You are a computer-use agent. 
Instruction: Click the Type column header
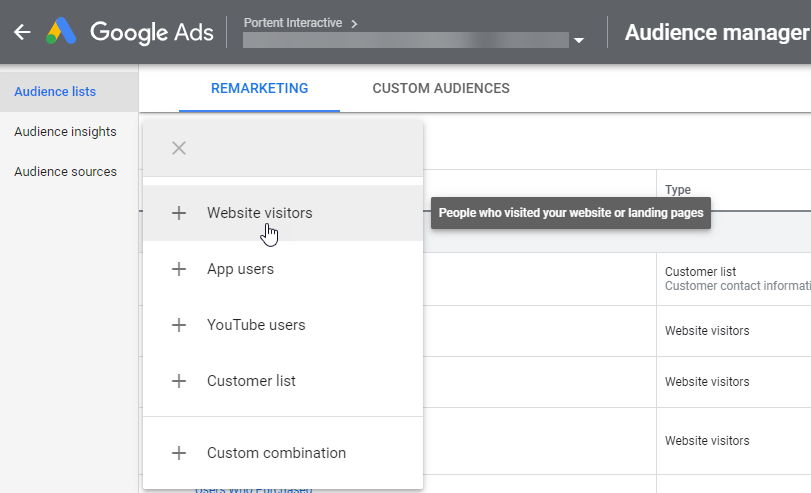(x=678, y=190)
